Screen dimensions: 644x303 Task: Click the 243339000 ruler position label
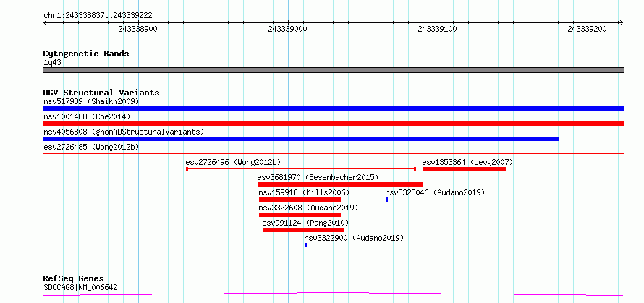tap(287, 29)
